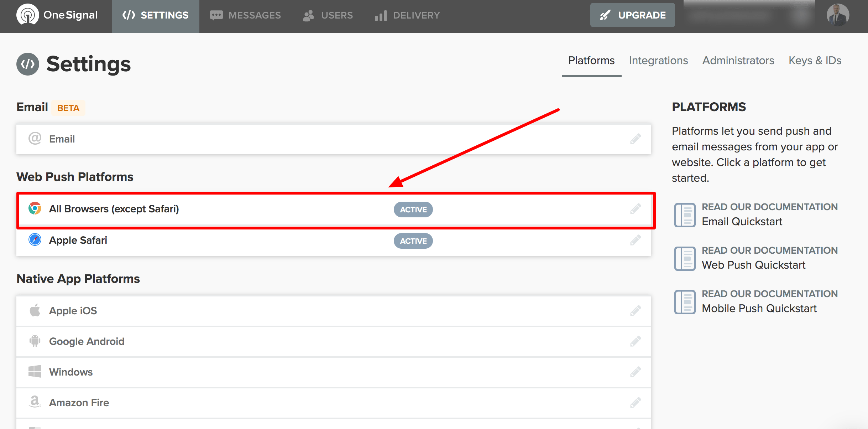
Task: Click the Chrome browser icon
Action: tap(35, 208)
